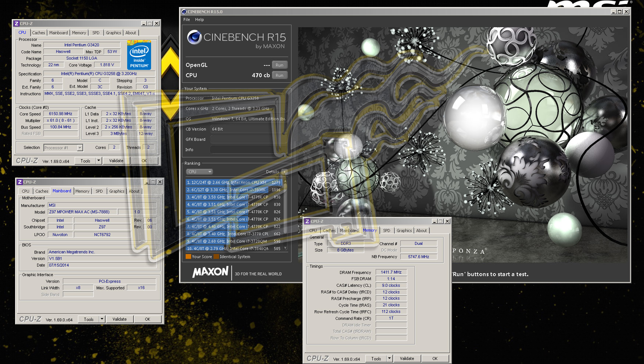Screen dimensions: 644x364
Task: Select CPU tab in Mainboard CPU-Z window
Action: click(26, 191)
